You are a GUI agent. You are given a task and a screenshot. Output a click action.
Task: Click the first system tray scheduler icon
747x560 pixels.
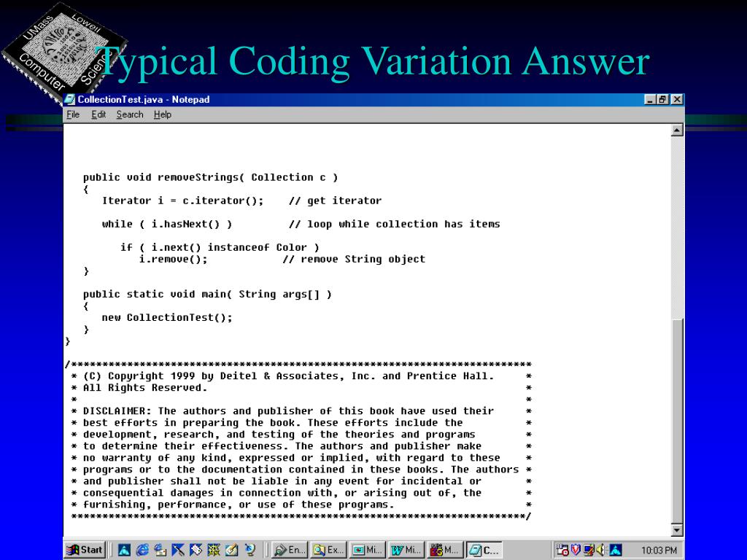point(562,550)
